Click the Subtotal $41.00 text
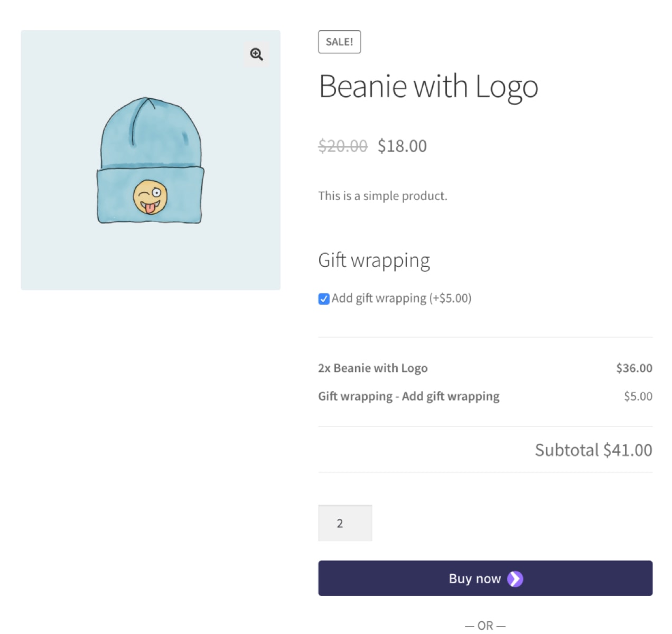 (x=593, y=450)
